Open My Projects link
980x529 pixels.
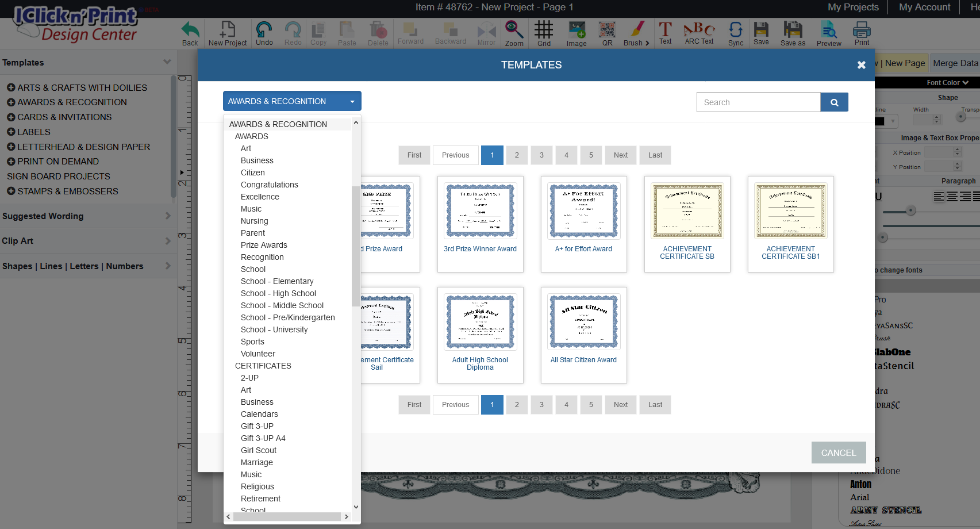853,7
